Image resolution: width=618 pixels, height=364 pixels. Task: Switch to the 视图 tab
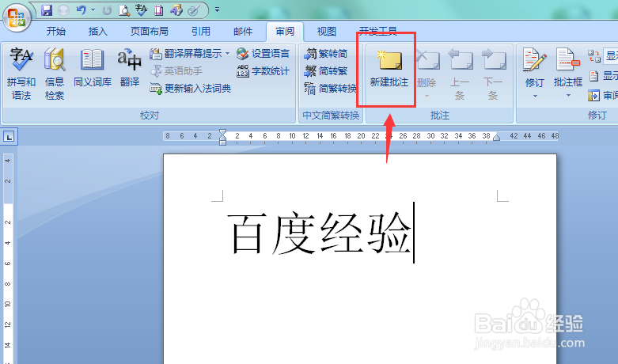pyautogui.click(x=326, y=31)
